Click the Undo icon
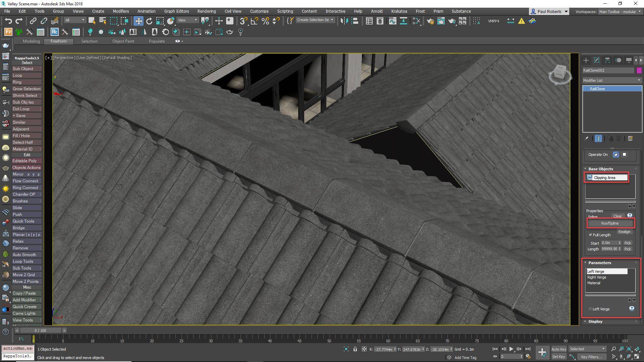This screenshot has height=362, width=644. [x=9, y=21]
